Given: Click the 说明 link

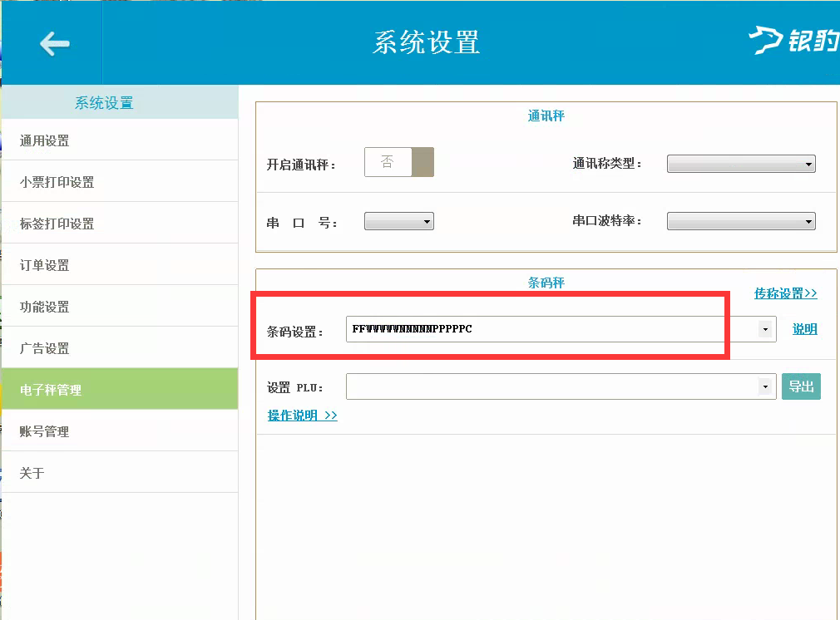Looking at the screenshot, I should tap(804, 329).
